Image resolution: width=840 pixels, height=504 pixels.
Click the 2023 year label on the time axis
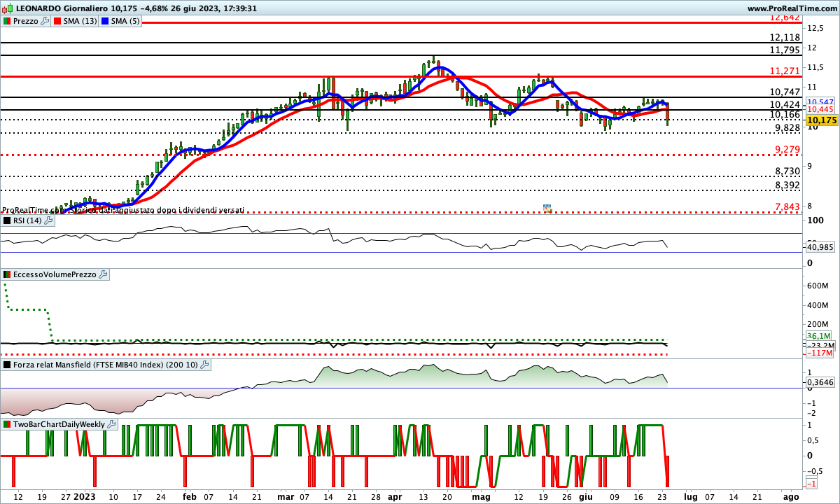(x=85, y=496)
